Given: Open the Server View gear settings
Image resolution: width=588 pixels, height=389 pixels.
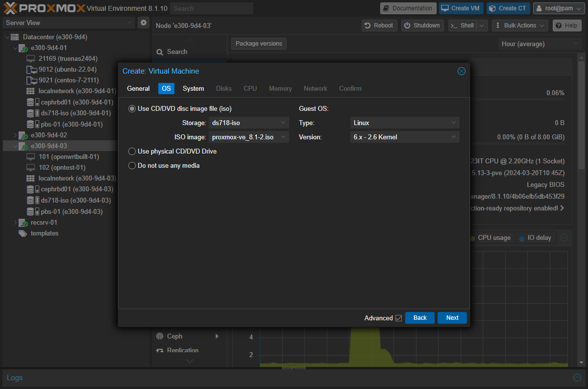Looking at the screenshot, I should (143, 23).
